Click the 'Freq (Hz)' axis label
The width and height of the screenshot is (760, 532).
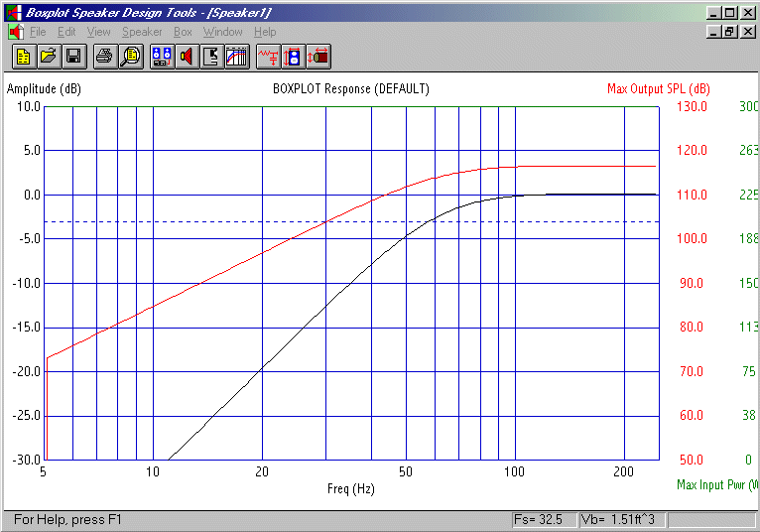(x=351, y=488)
